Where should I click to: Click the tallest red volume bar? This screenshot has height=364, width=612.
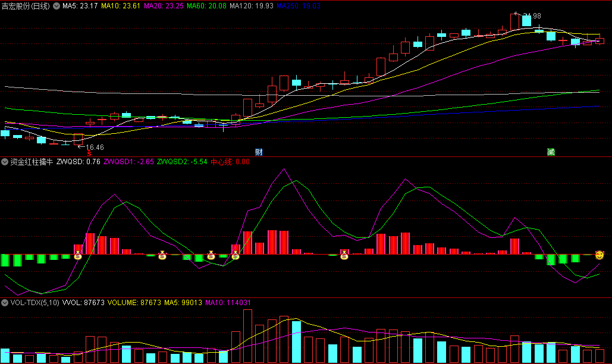(x=247, y=336)
